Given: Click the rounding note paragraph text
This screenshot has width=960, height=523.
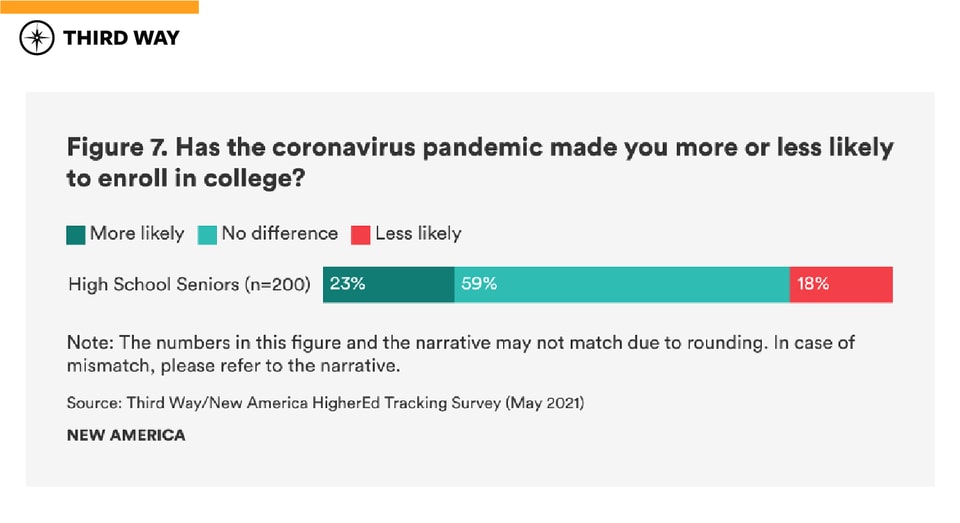Looking at the screenshot, I should 460,354.
